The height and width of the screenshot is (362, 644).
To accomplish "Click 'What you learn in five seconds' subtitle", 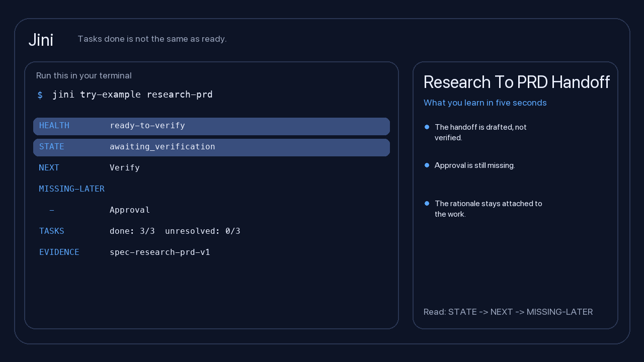I will [485, 103].
